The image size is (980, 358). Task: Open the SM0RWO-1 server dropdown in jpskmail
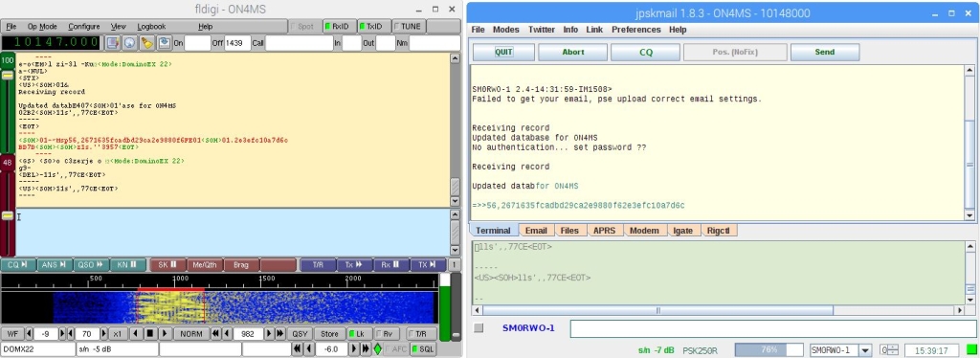point(865,350)
